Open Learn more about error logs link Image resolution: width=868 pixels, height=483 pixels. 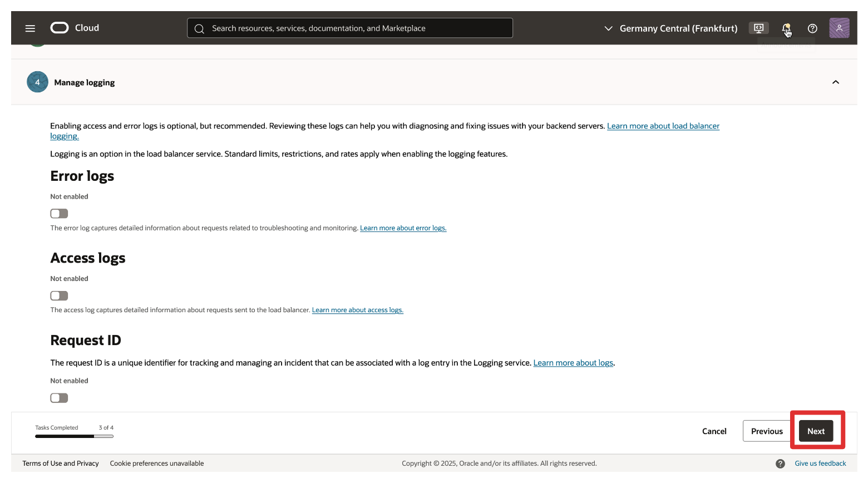403,228
